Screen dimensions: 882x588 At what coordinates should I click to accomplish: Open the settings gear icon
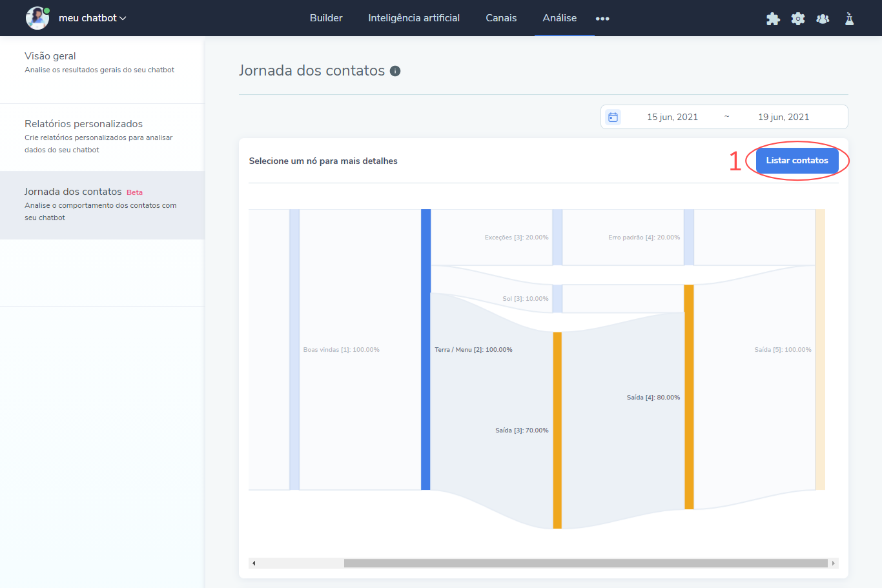[798, 19]
